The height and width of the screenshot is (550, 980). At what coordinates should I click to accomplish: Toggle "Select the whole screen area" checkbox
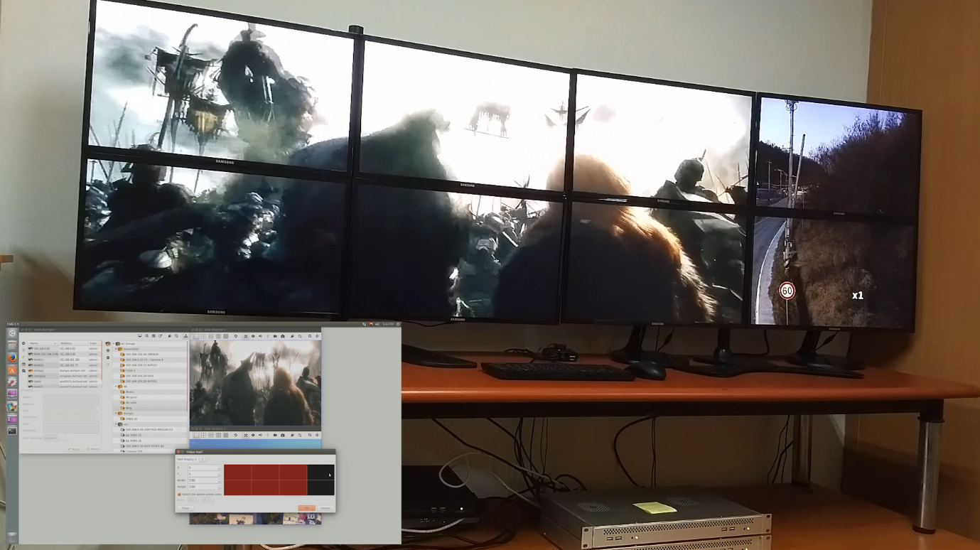tap(179, 494)
